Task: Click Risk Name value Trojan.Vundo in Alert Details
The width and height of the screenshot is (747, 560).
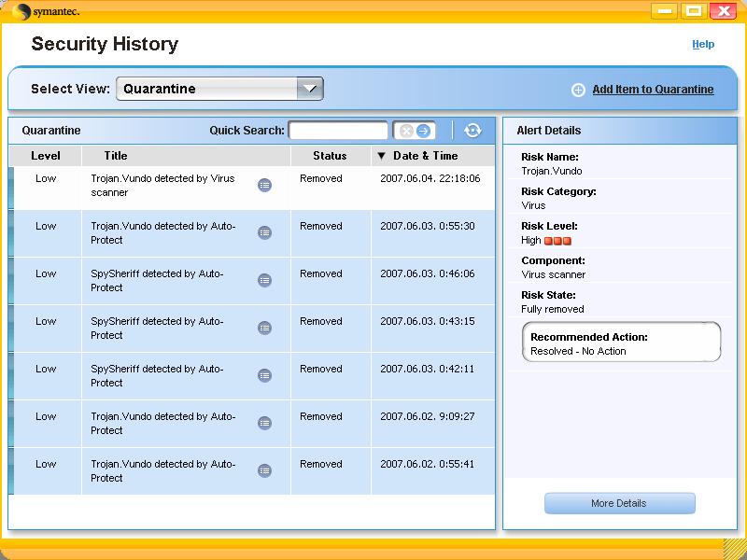Action: click(552, 171)
